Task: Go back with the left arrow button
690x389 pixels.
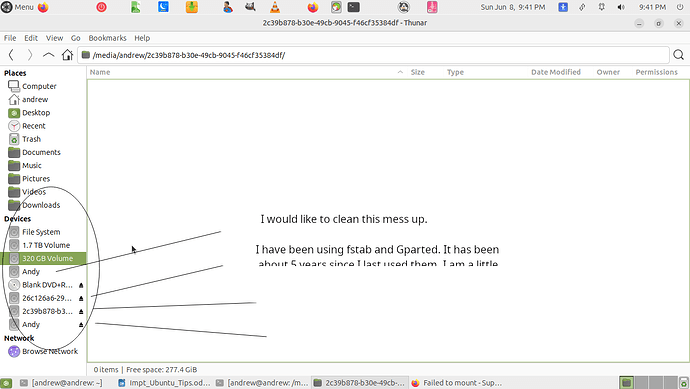Action: [x=11, y=55]
